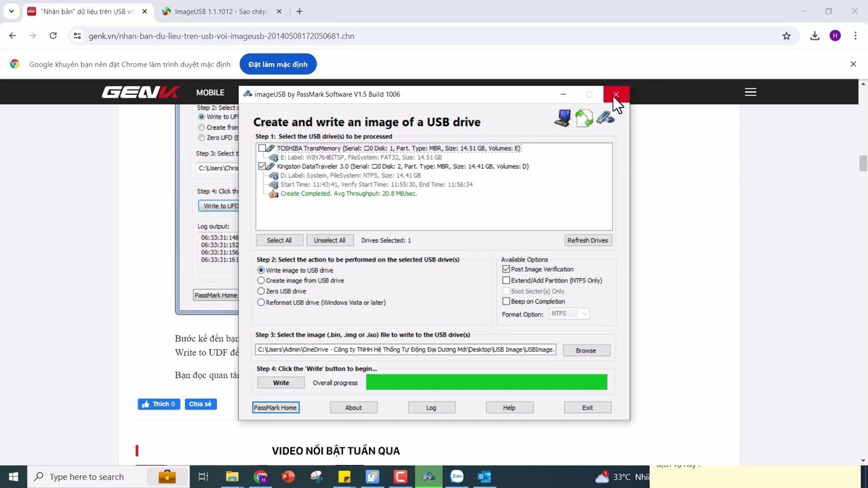868x488 pixels.
Task: Open Sticky Notes from the taskbar
Action: click(344, 476)
